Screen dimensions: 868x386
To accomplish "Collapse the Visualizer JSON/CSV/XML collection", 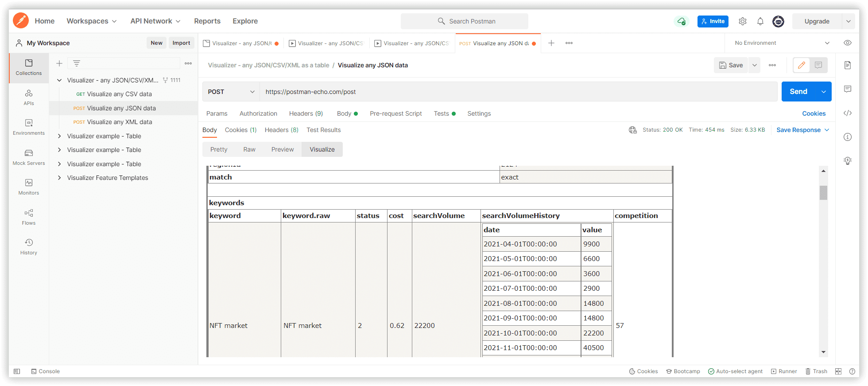I will 59,80.
